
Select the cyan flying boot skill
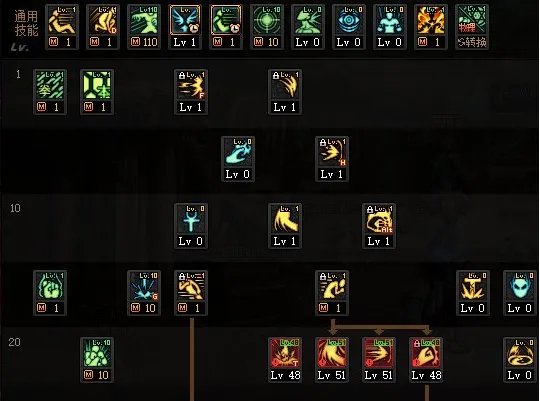pos(238,152)
